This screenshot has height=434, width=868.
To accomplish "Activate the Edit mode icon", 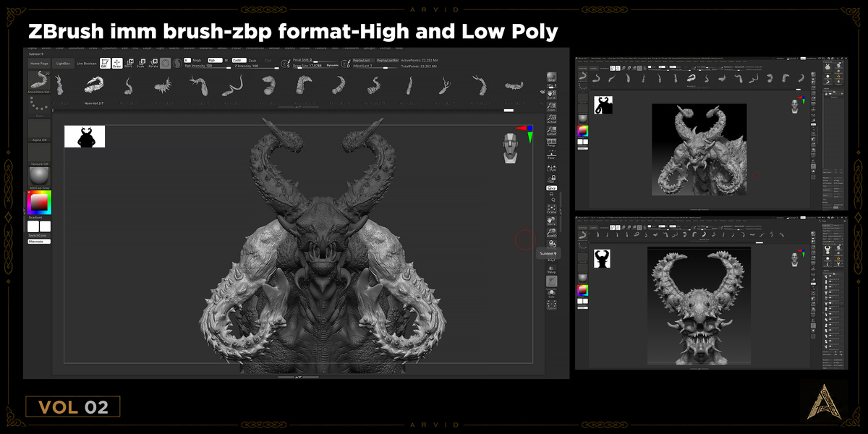I will pyautogui.click(x=105, y=64).
